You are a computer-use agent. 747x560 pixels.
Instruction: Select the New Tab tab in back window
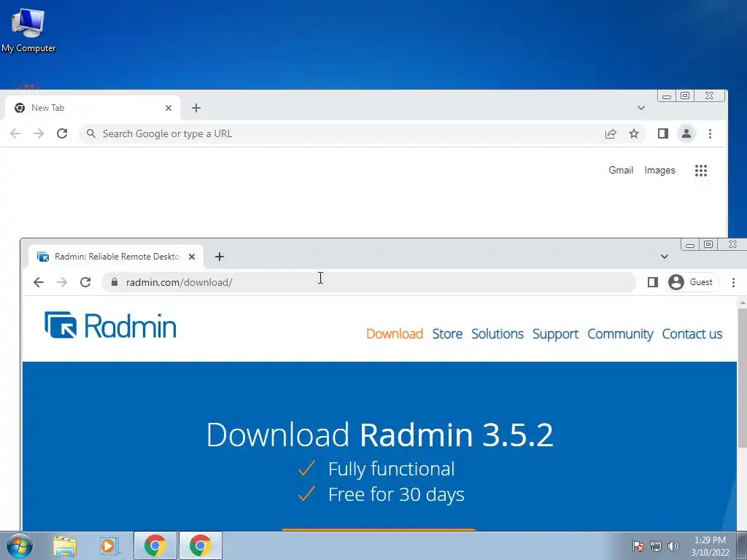[93, 108]
